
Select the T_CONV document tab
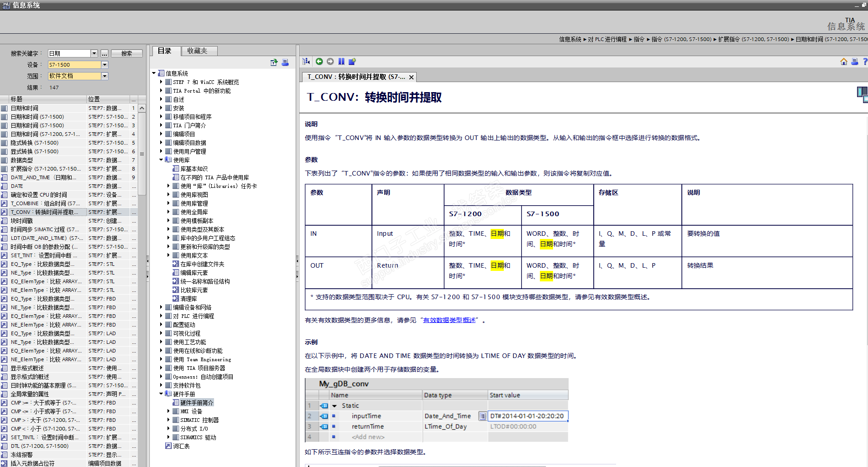coord(356,77)
